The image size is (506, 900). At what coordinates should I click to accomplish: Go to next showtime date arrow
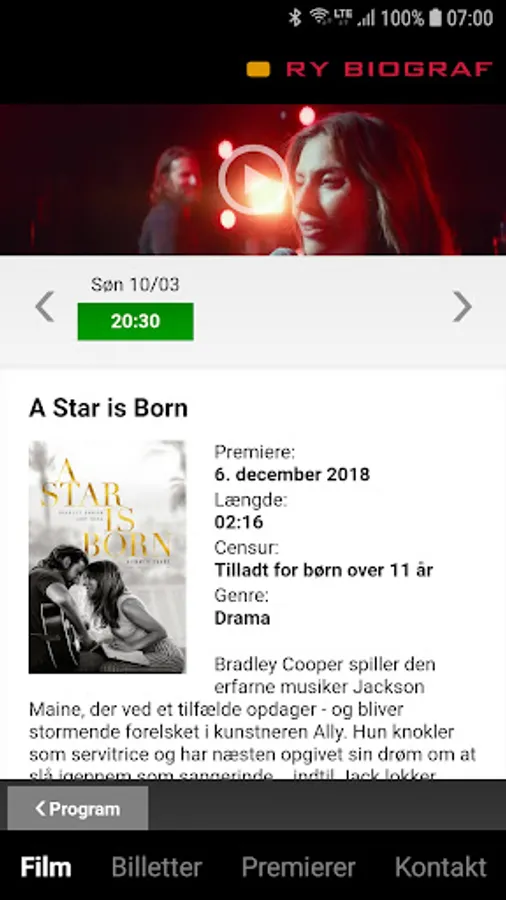[462, 307]
